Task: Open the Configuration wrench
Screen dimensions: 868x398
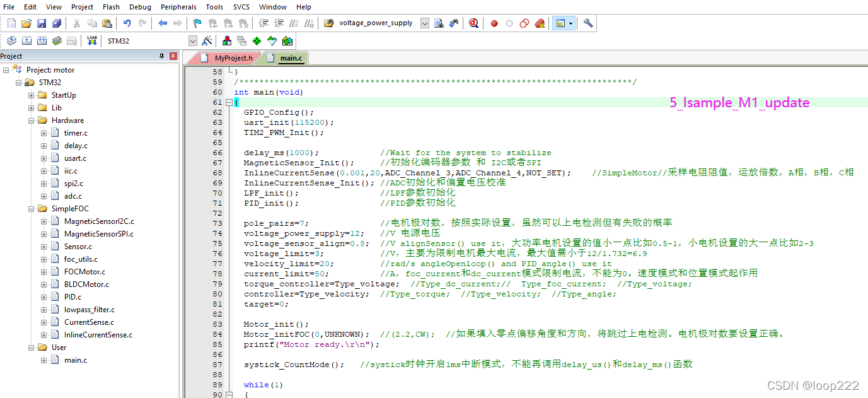Action: (x=588, y=23)
